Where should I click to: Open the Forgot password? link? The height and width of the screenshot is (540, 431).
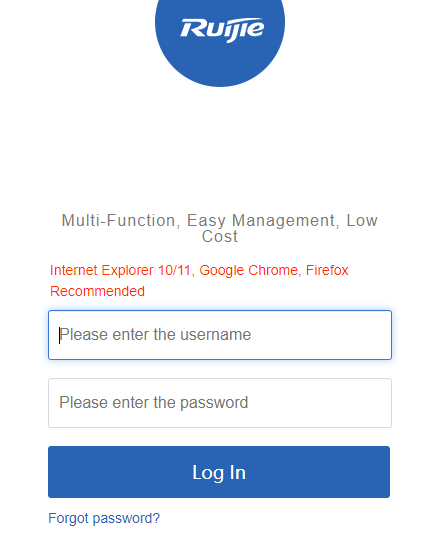104,518
